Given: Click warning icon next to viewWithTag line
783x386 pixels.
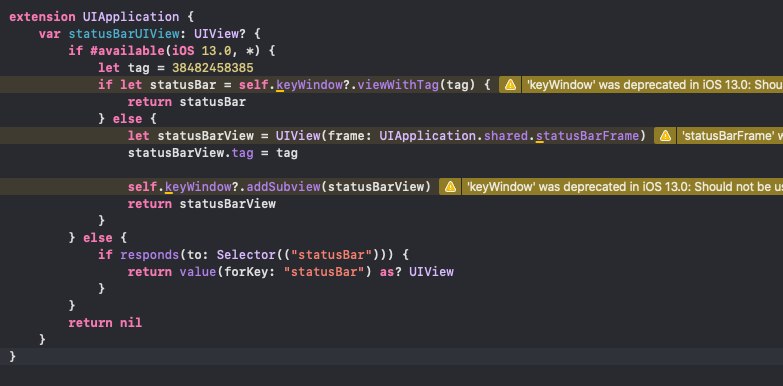Looking at the screenshot, I should coord(510,85).
